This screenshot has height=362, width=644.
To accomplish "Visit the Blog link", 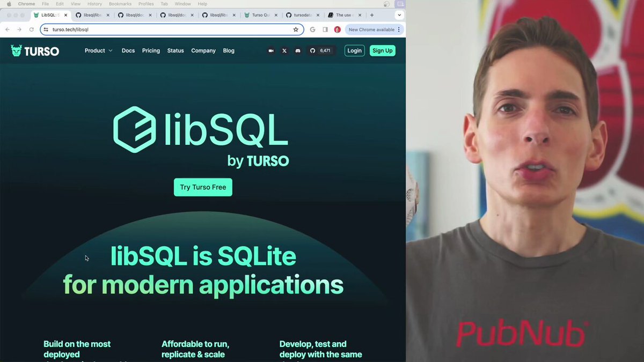I will coord(229,51).
